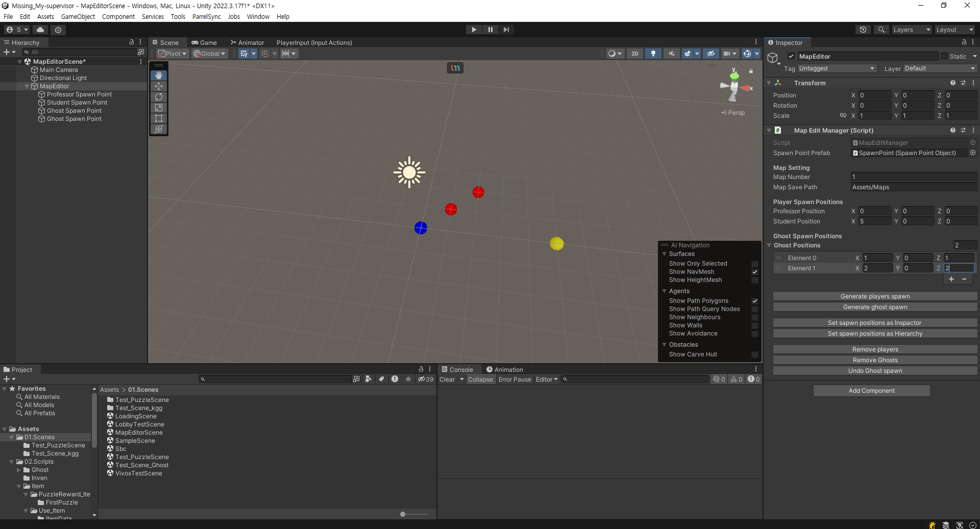Open the Layer Default dropdown
The width and height of the screenshot is (980, 529).
[x=940, y=68]
